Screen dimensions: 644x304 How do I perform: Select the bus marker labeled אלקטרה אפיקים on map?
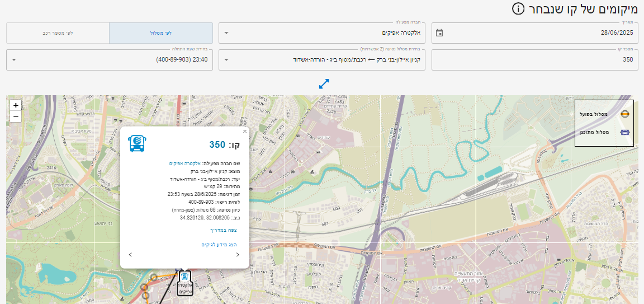[x=185, y=283]
